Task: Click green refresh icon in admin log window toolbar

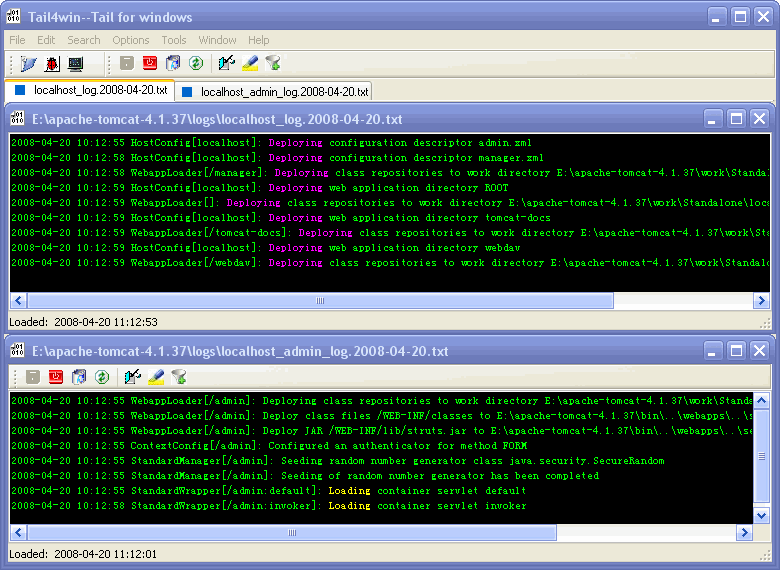Action: pyautogui.click(x=102, y=377)
